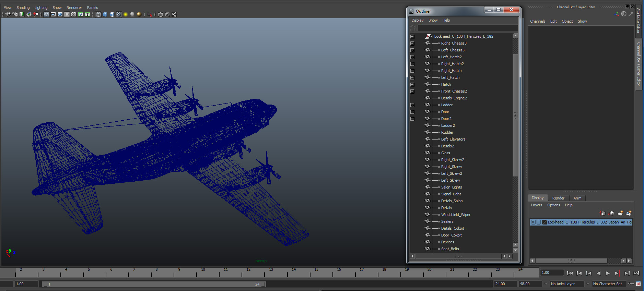Toggle the Safe Action icon
This screenshot has height=291, width=644.
pos(81,14)
